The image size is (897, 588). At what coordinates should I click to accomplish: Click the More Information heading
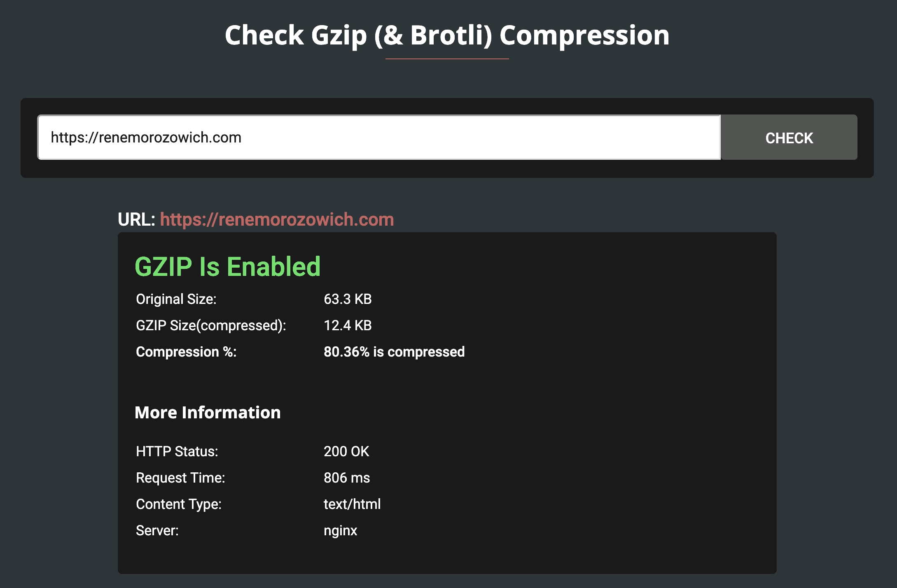tap(208, 413)
